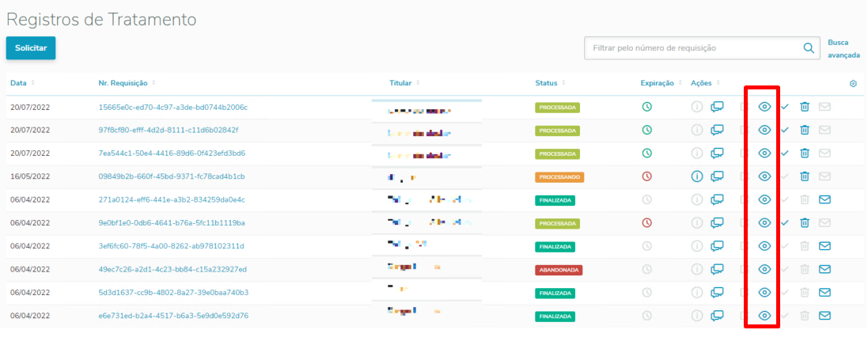The width and height of the screenshot is (868, 345).
Task: Approve request 15665e0c with checkmark icon
Action: [785, 107]
